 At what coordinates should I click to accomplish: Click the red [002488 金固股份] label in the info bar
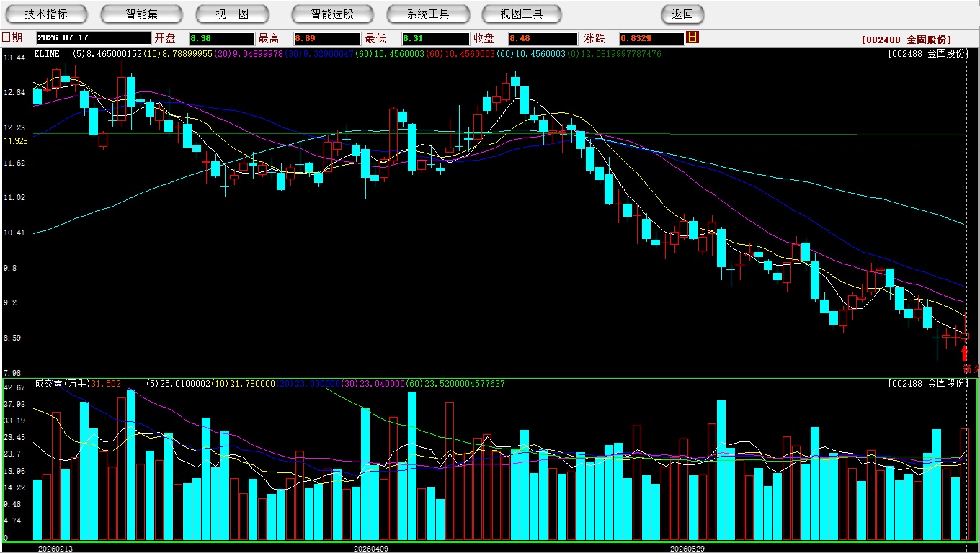[906, 40]
